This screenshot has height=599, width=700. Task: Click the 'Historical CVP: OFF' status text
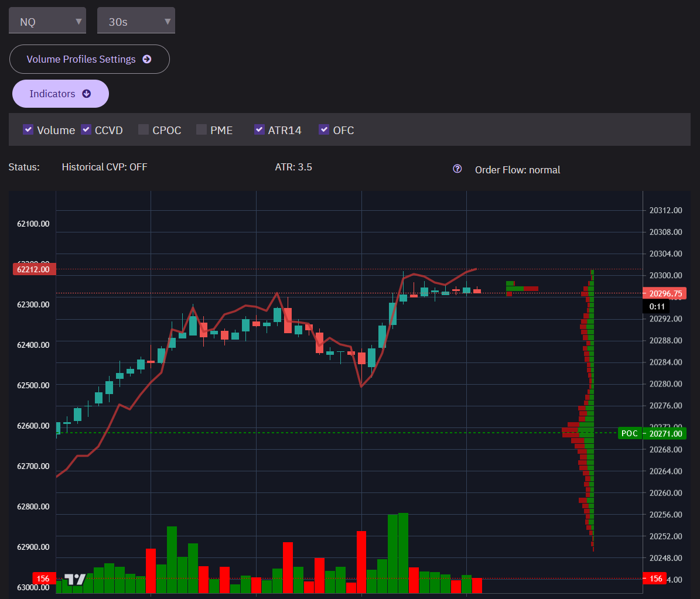[x=104, y=167]
